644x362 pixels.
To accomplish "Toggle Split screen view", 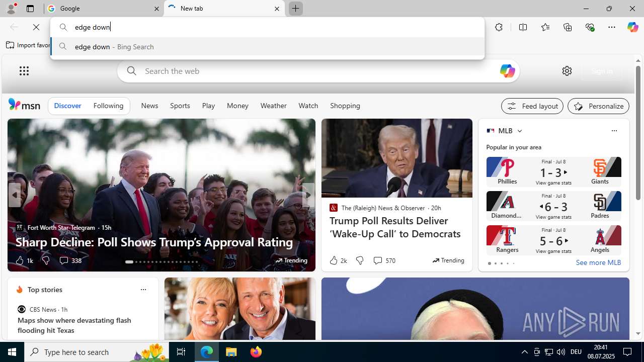I will tap(523, 27).
